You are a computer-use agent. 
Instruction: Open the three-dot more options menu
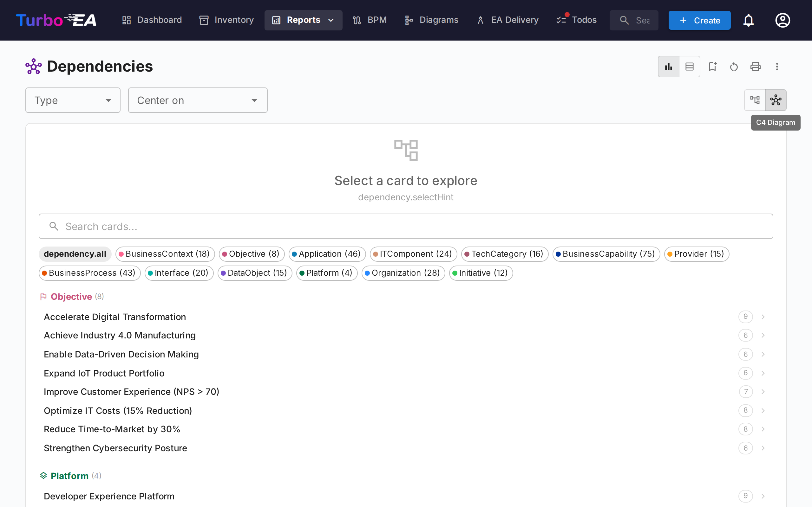[777, 67]
